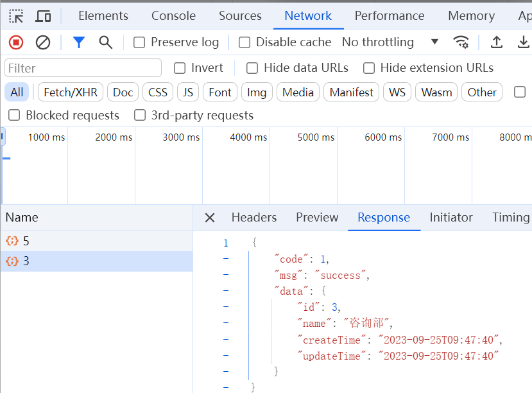
Task: Open the Memory tab
Action: coord(471,16)
